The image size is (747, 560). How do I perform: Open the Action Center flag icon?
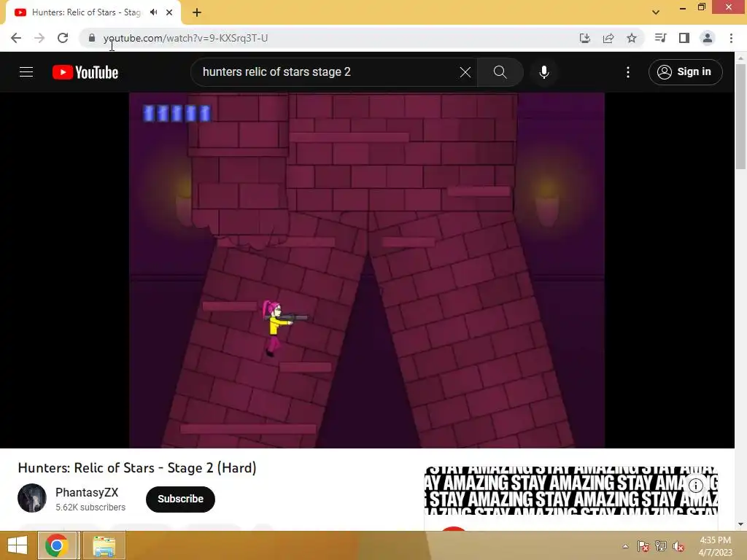pos(643,546)
